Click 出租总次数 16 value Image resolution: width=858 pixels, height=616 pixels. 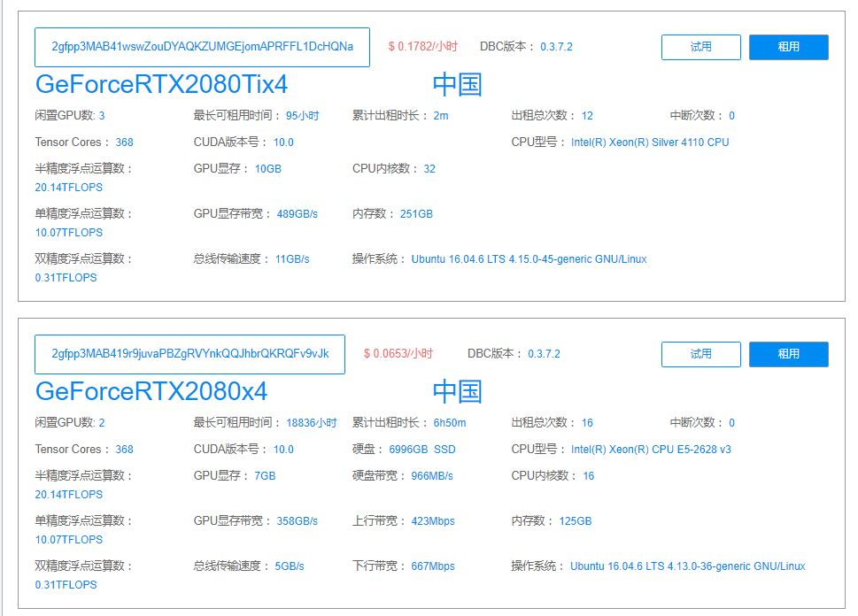pos(587,422)
